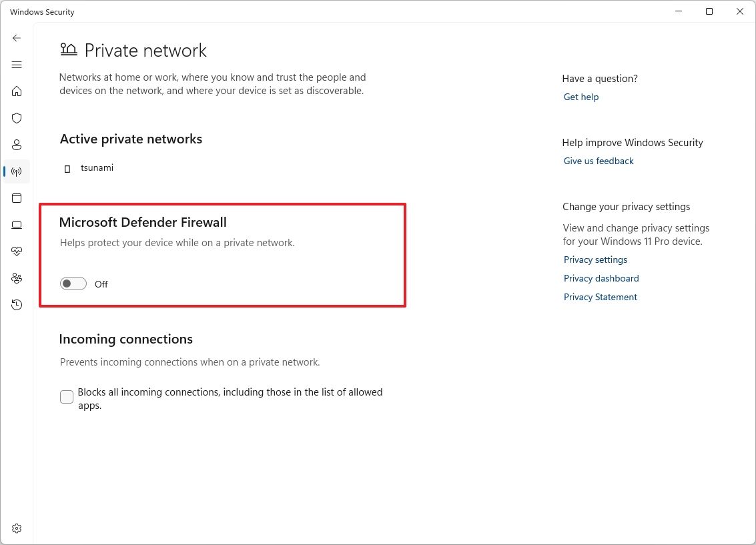Navigate back with the arrow

(x=17, y=38)
